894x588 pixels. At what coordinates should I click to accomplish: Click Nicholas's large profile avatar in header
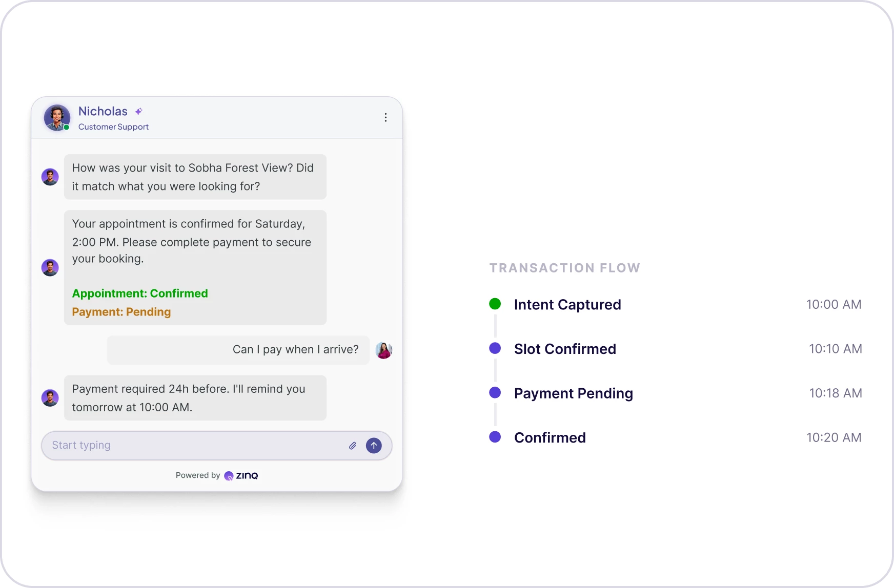pos(57,118)
